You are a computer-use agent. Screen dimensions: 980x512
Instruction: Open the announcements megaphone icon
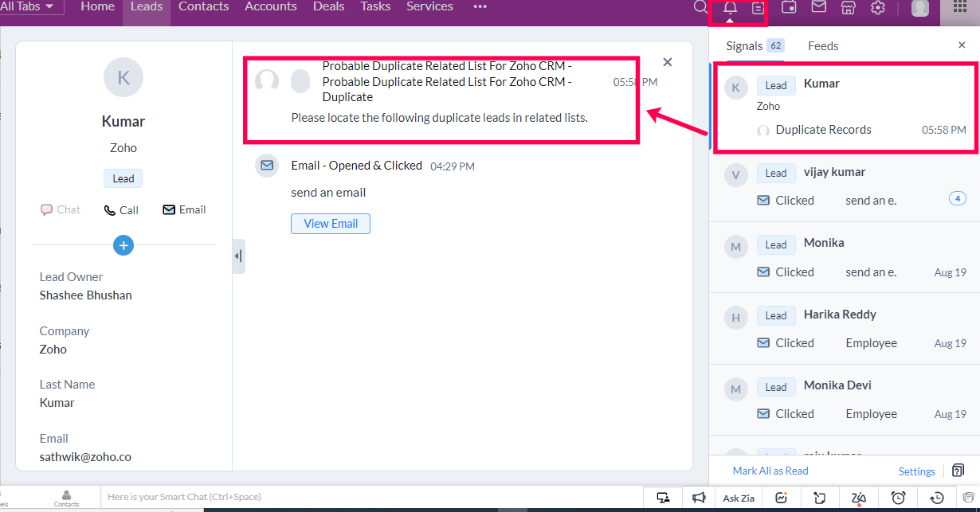[699, 498]
